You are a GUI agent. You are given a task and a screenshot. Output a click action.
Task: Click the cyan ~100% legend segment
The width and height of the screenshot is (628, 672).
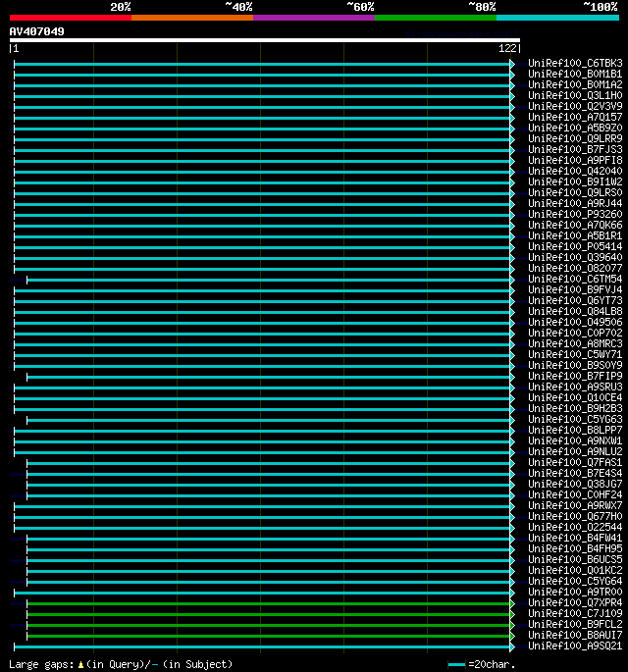[557, 18]
